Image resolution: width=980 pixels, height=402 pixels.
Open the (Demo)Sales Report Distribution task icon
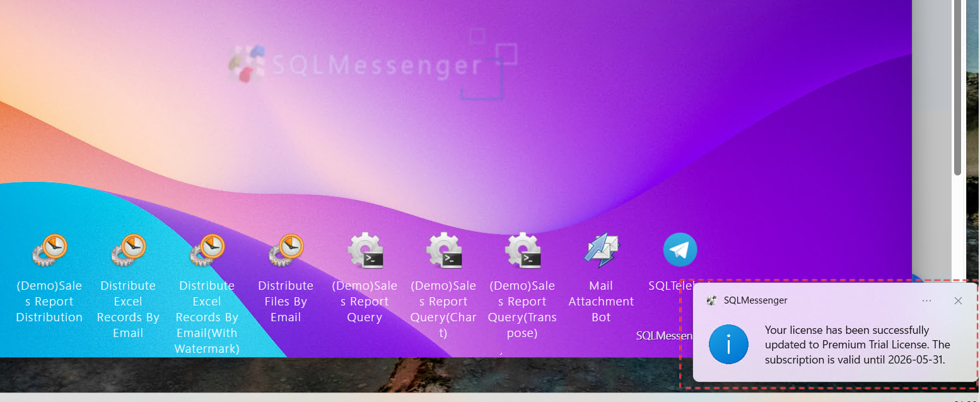[50, 250]
